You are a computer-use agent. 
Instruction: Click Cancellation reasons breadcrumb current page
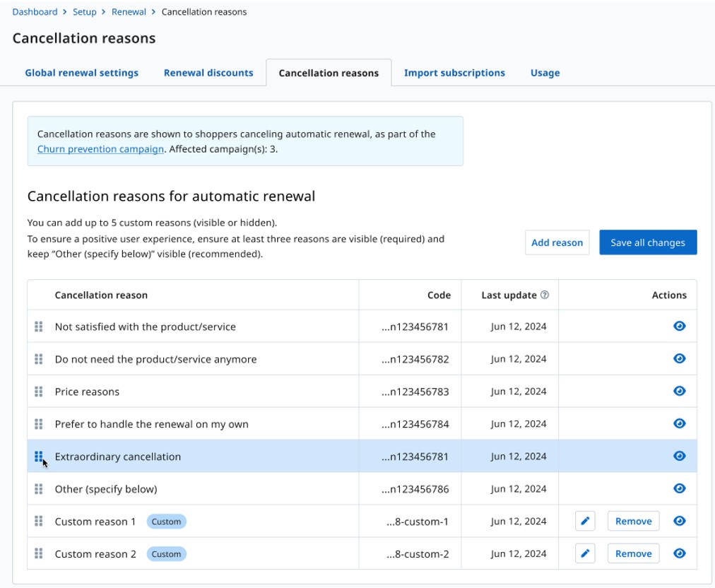click(203, 12)
